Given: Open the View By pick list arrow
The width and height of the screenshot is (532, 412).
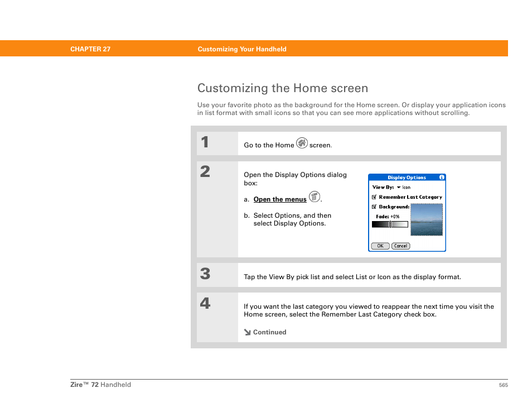Looking at the screenshot, I should point(399,187).
